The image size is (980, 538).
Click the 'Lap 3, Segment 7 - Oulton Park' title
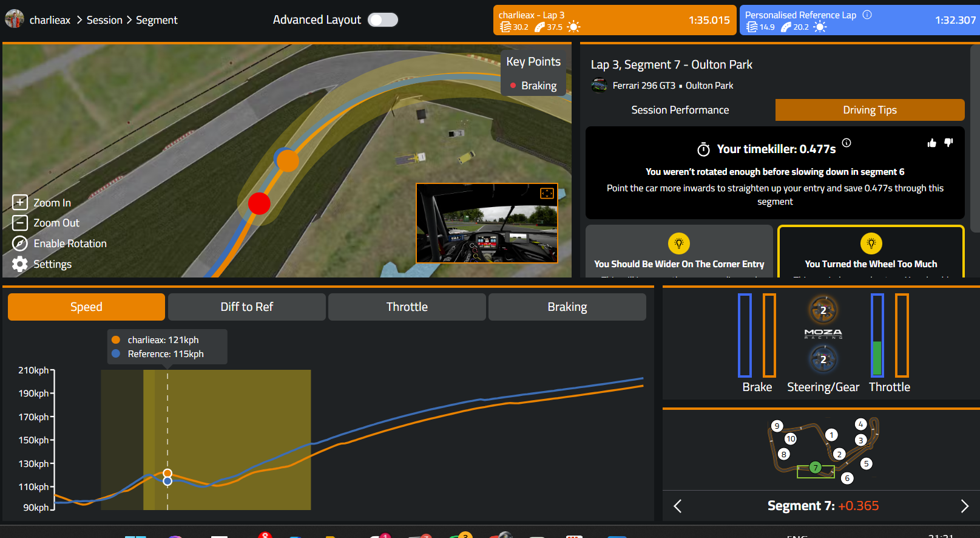672,64
